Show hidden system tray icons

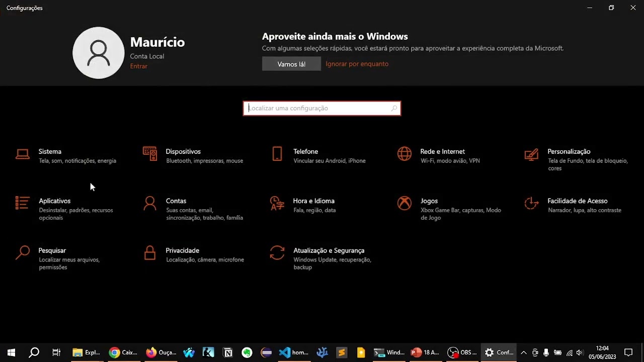point(523,352)
